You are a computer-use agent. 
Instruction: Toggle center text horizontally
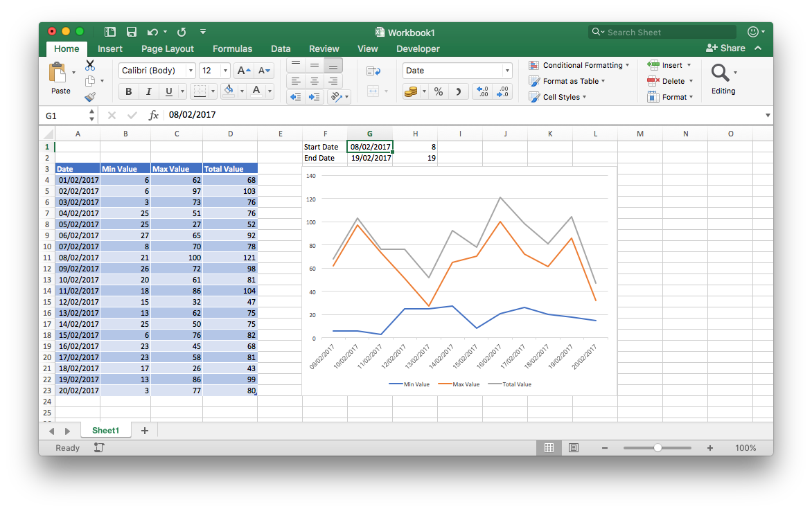[315, 81]
